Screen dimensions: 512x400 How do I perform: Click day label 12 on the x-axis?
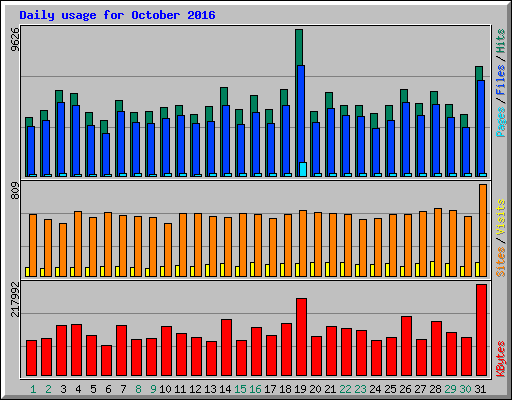click(195, 389)
